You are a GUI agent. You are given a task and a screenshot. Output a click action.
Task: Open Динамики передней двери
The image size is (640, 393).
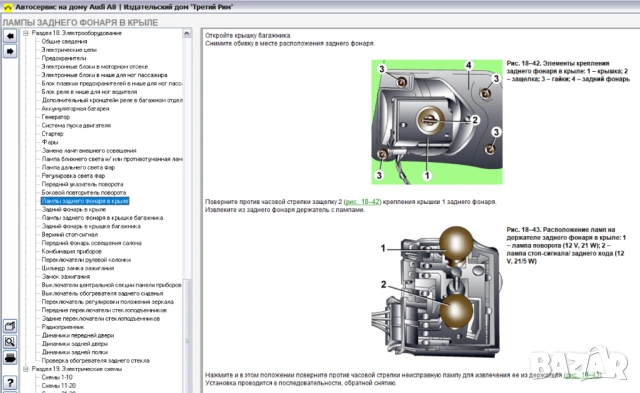click(78, 335)
